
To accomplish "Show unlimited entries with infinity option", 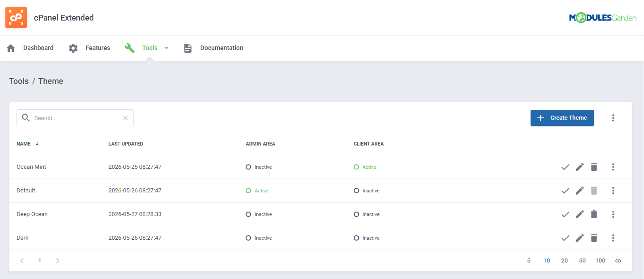I will pos(618,261).
